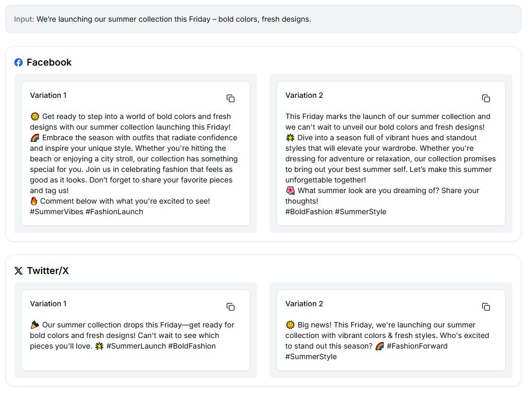Screen dimensions: 532x393
Task: Click the Input prompt text box
Action: pos(263,20)
